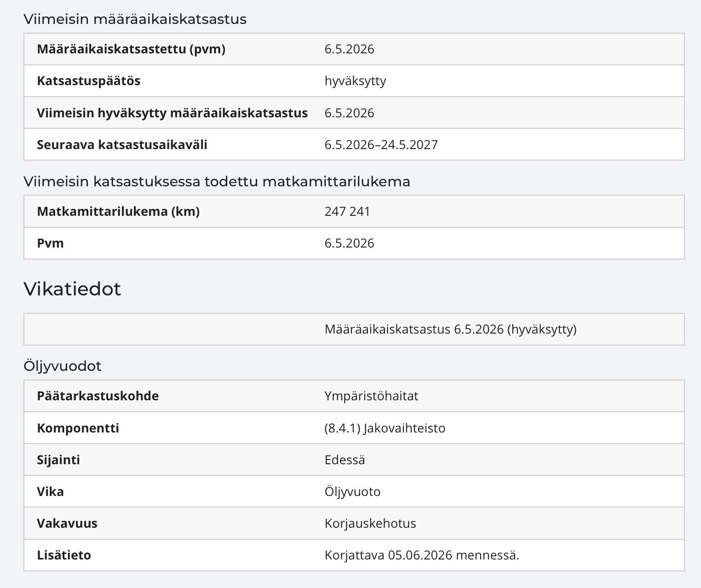Click the Vika value Öljyvuoto

[352, 492]
